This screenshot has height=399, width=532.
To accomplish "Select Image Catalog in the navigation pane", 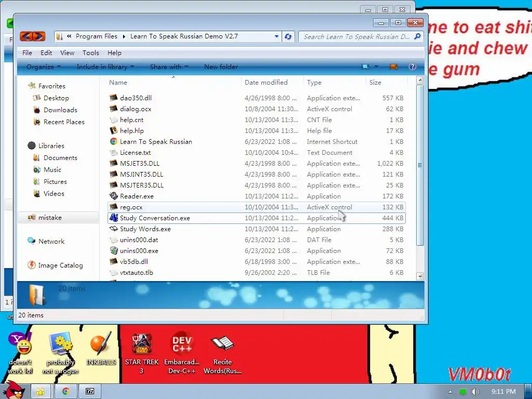I will coord(60,265).
